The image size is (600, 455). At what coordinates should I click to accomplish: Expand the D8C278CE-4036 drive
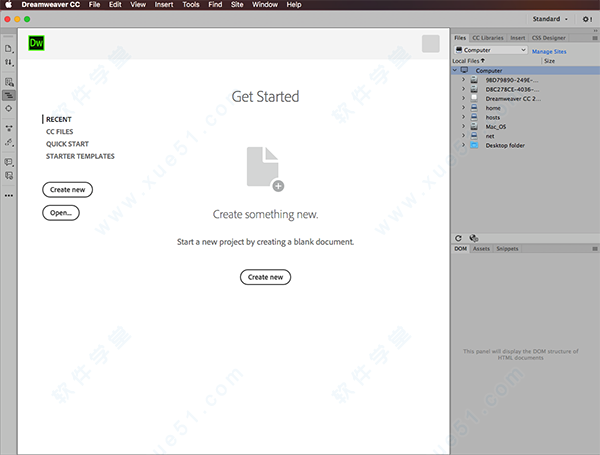[x=463, y=89]
